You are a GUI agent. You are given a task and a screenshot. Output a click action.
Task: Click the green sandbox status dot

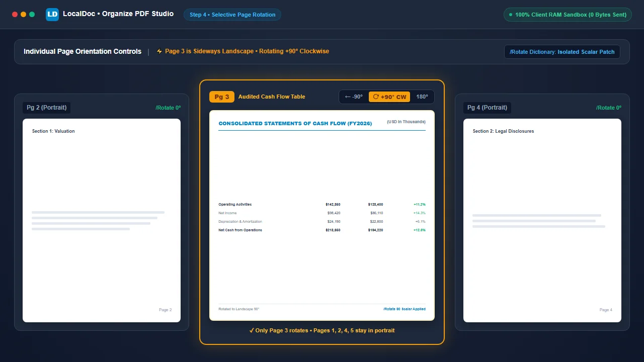(x=511, y=15)
